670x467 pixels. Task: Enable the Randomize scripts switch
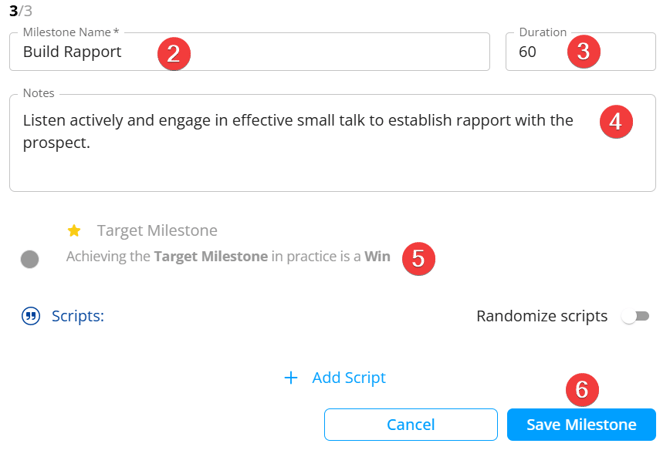coord(634,317)
